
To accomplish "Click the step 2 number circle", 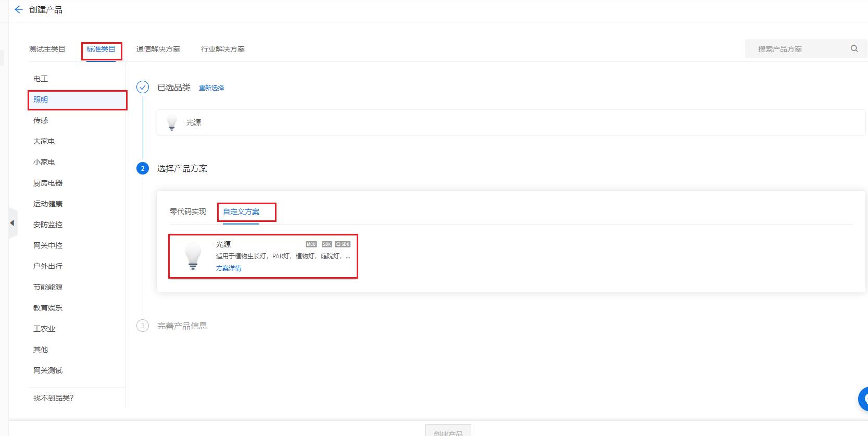I will pos(143,168).
